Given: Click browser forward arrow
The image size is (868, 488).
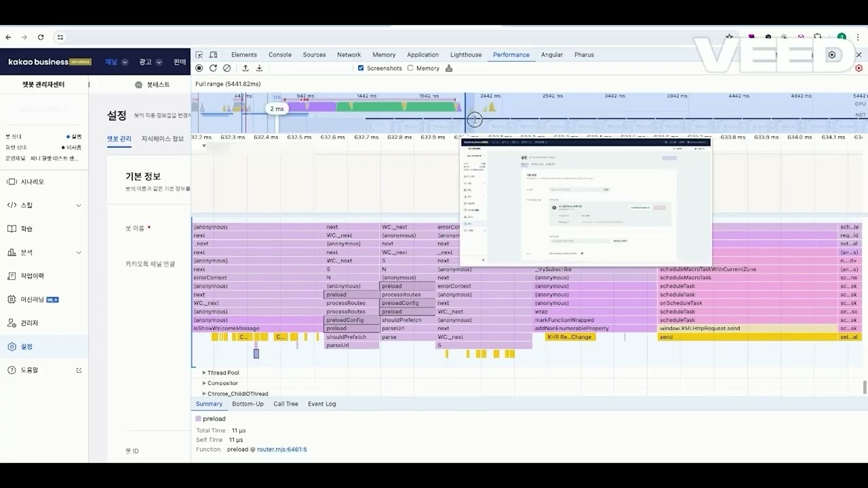Looking at the screenshot, I should [x=24, y=37].
